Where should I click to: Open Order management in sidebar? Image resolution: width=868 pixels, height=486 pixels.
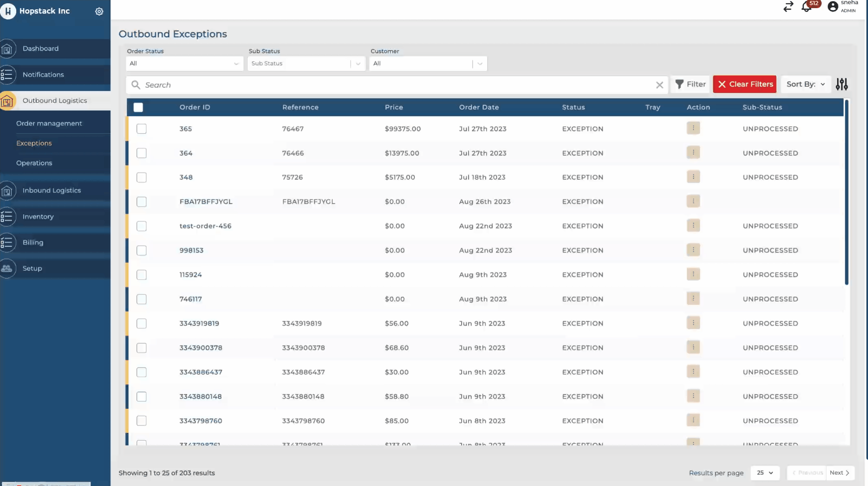tap(49, 123)
